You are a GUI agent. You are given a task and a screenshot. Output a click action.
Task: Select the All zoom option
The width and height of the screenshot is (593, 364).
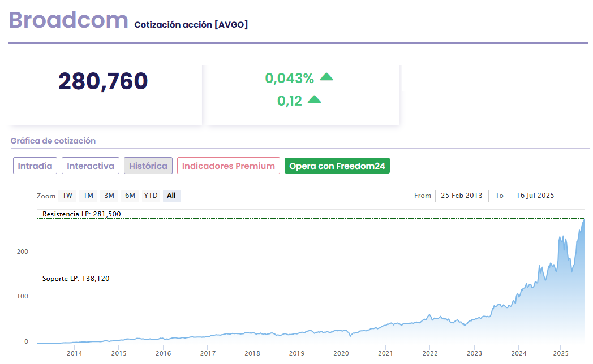pos(171,196)
